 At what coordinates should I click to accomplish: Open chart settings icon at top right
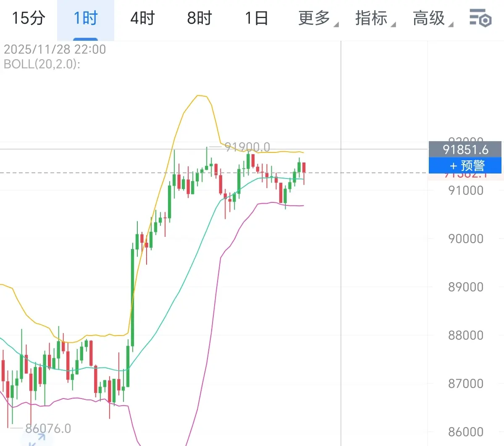tap(480, 18)
